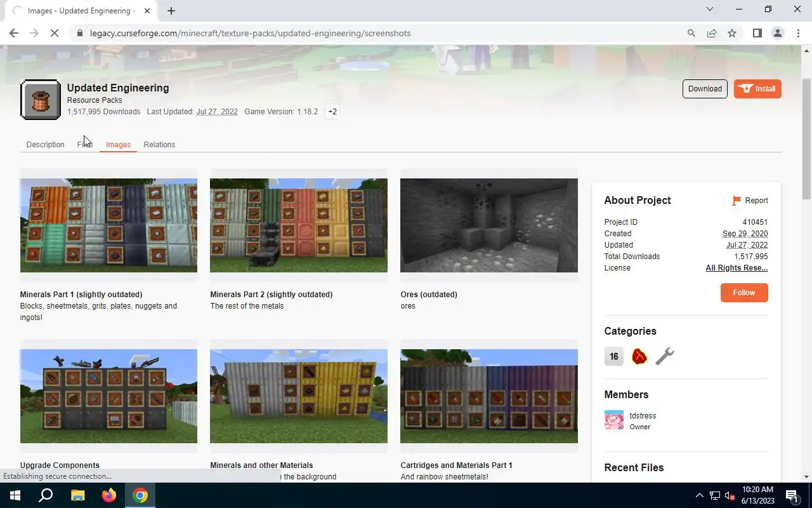Click the Project ID value 410451
Viewport: 812px width, 508px height.
(756, 222)
